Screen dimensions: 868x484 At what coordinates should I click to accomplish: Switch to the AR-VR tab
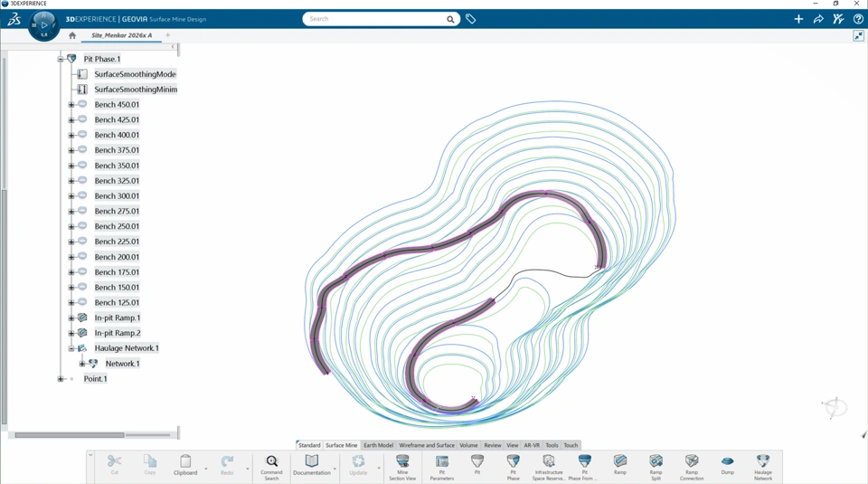coord(532,445)
